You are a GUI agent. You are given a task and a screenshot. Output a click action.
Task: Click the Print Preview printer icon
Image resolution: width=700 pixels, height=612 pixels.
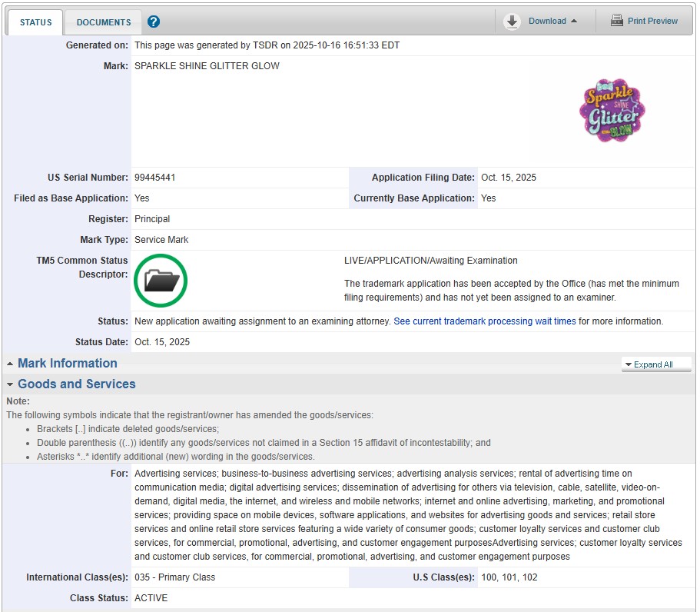point(617,21)
